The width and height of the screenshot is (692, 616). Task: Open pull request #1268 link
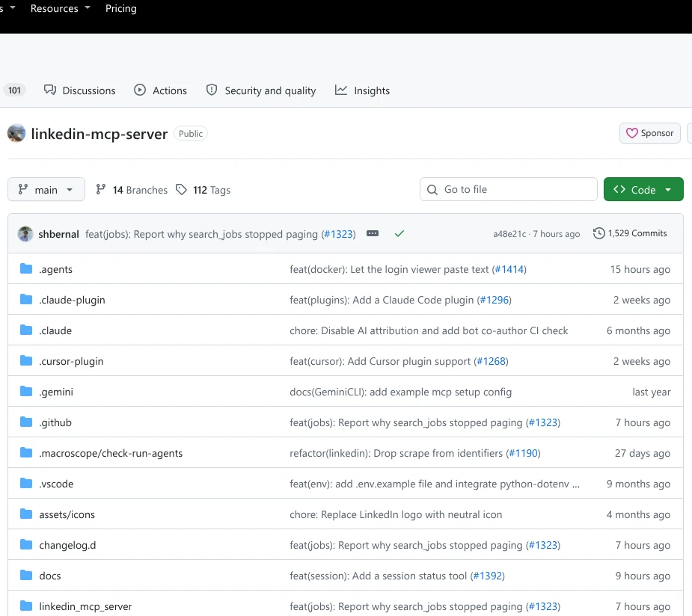coord(492,361)
